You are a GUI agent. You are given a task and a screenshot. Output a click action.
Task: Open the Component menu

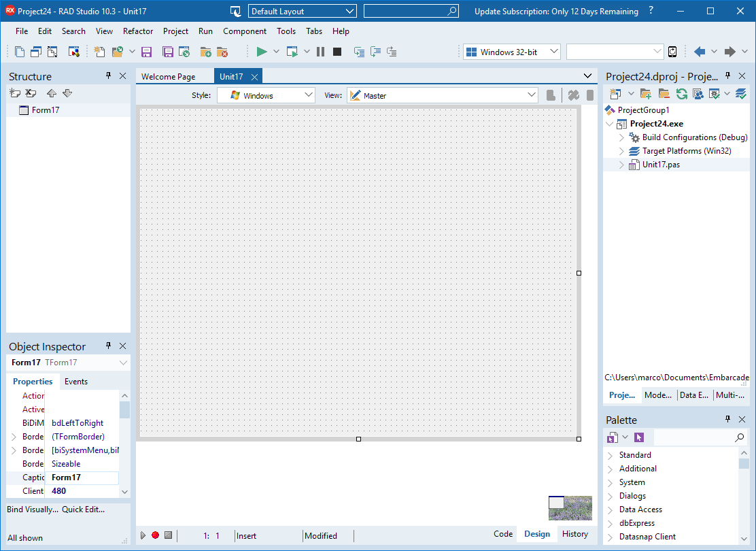pos(244,31)
